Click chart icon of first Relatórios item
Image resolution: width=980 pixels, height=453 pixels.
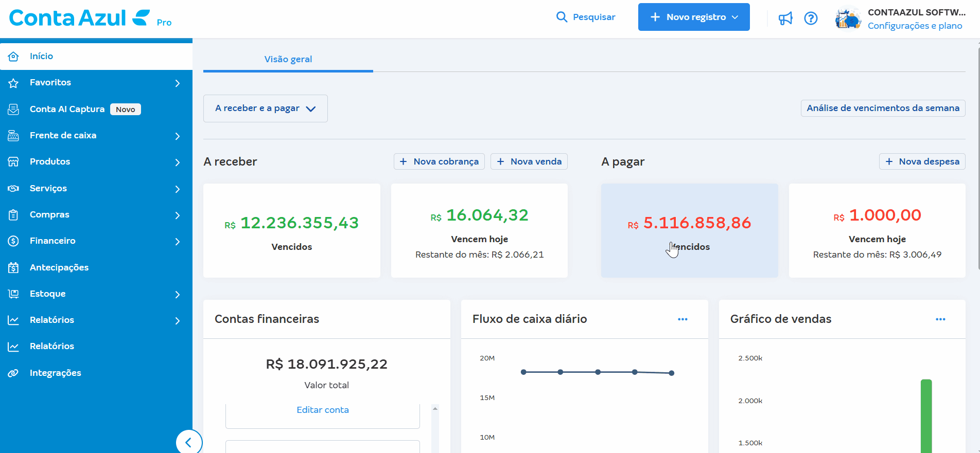(x=13, y=320)
